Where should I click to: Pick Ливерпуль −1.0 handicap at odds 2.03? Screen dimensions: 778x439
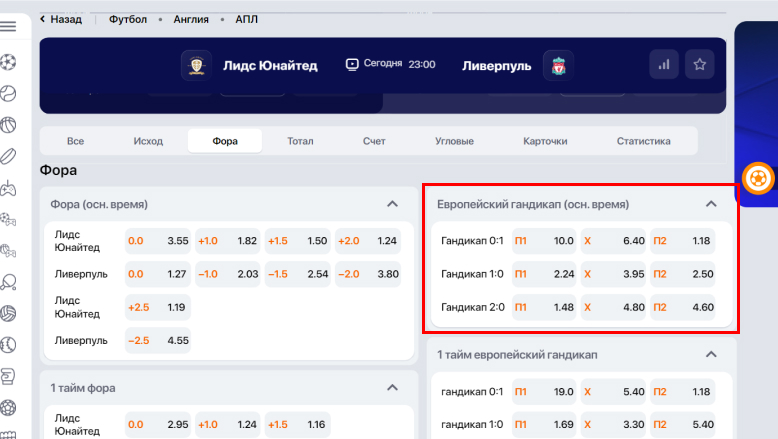coord(228,274)
